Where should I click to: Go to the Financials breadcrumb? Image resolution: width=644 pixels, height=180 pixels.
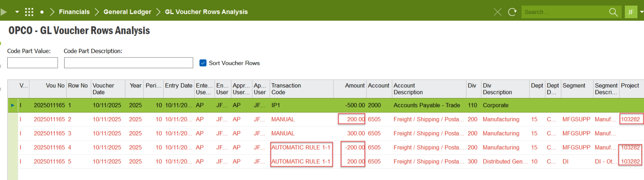click(74, 12)
